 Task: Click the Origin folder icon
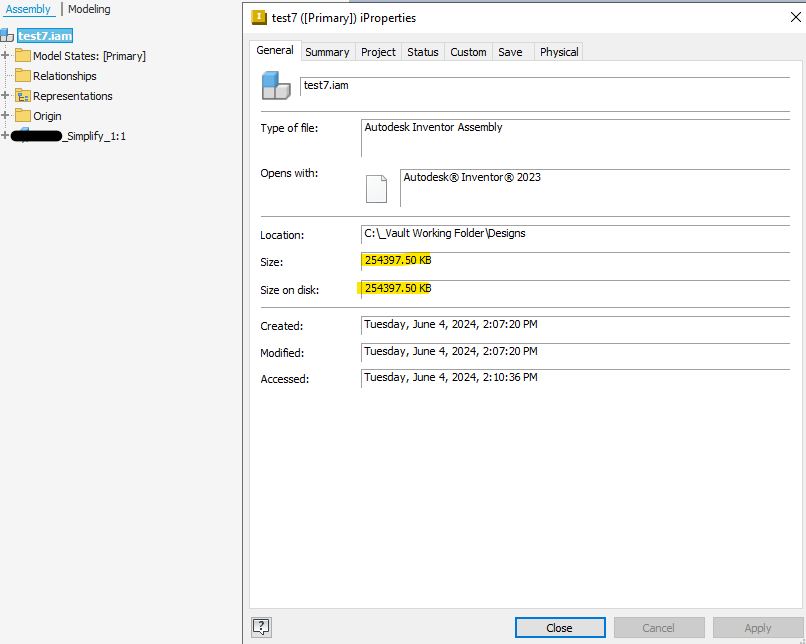24,115
